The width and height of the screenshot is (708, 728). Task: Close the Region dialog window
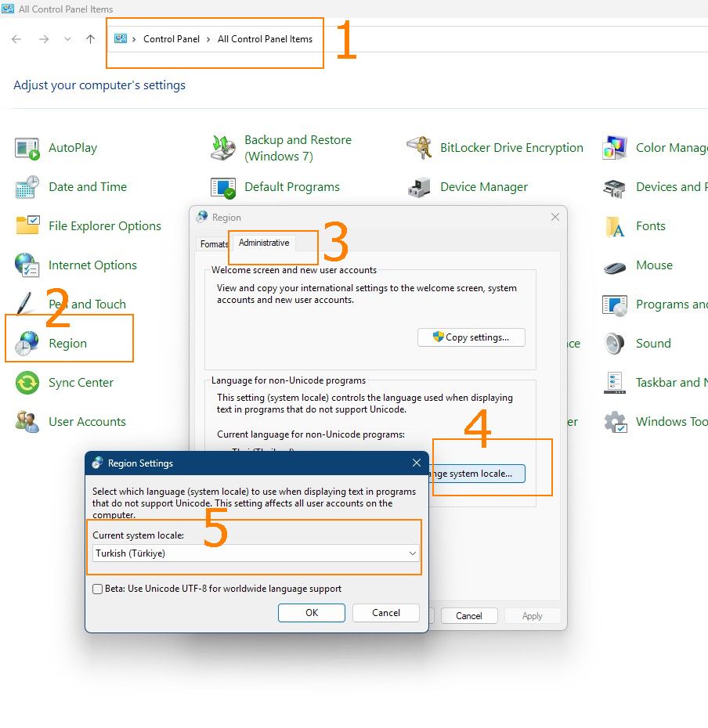(x=555, y=217)
